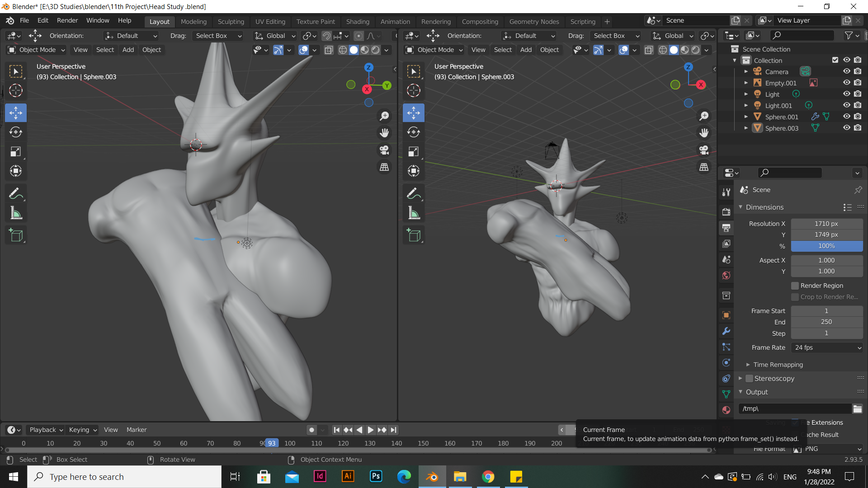
Task: Switch to the Sculpting workspace tab
Action: [x=231, y=21]
